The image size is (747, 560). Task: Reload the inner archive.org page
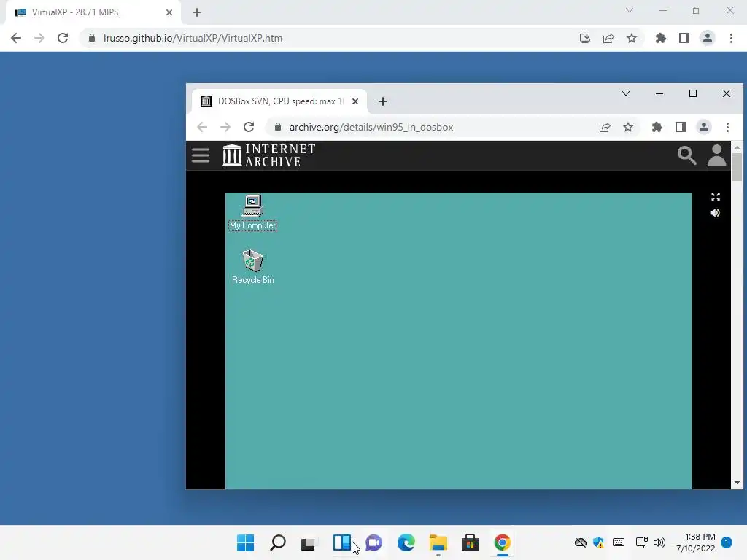pos(249,127)
